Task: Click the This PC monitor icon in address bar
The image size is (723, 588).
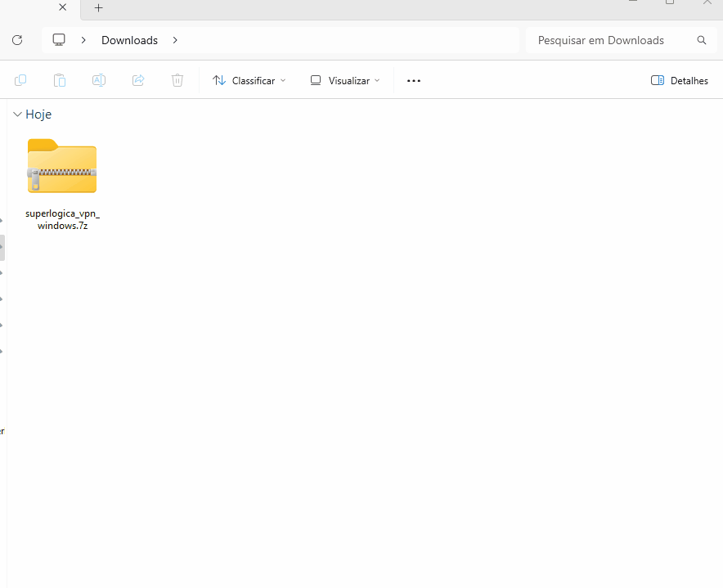Action: pos(59,40)
